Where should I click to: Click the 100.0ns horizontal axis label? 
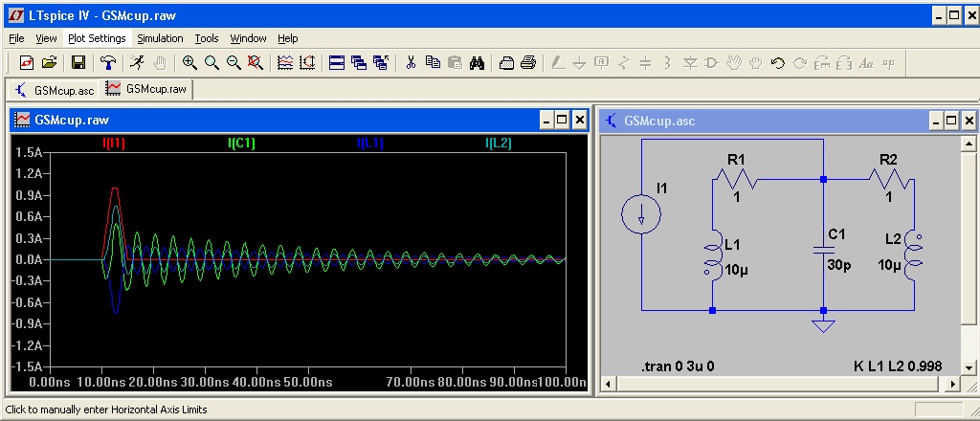(x=565, y=382)
